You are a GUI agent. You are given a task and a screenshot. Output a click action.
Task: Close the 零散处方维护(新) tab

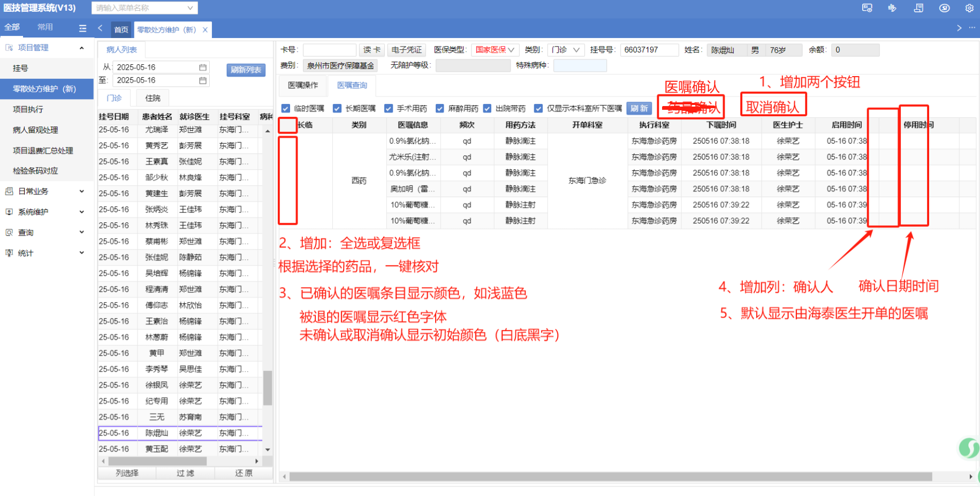205,30
